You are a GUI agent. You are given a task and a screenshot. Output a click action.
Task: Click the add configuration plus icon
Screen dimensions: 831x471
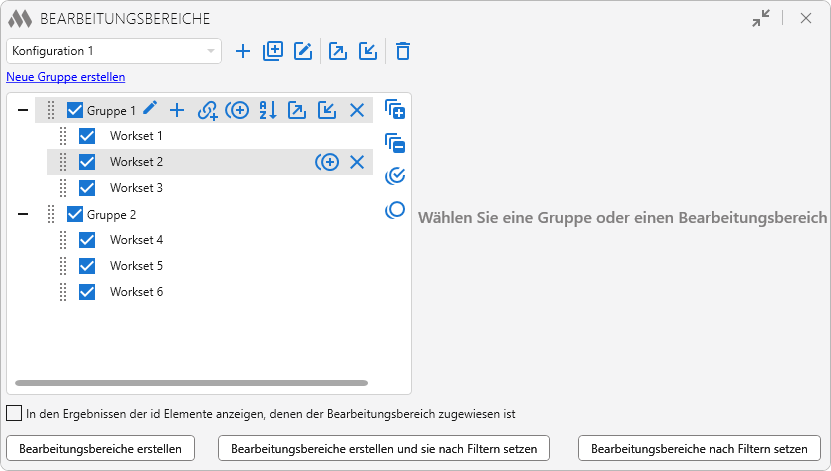click(243, 51)
